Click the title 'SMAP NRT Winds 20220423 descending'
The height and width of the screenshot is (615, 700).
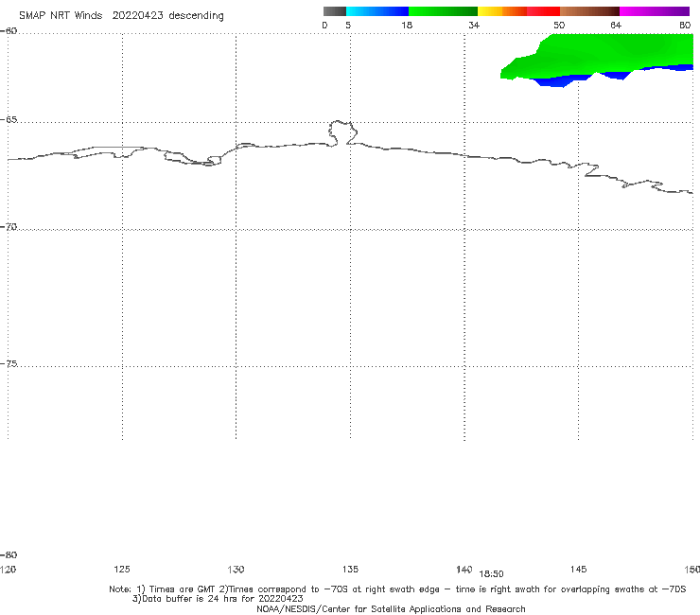121,16
